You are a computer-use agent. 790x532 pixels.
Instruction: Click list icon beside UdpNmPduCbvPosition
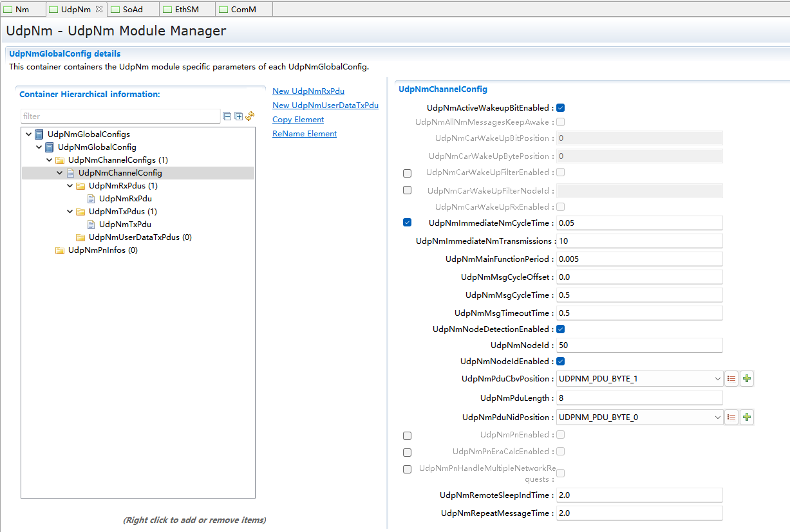pyautogui.click(x=731, y=379)
